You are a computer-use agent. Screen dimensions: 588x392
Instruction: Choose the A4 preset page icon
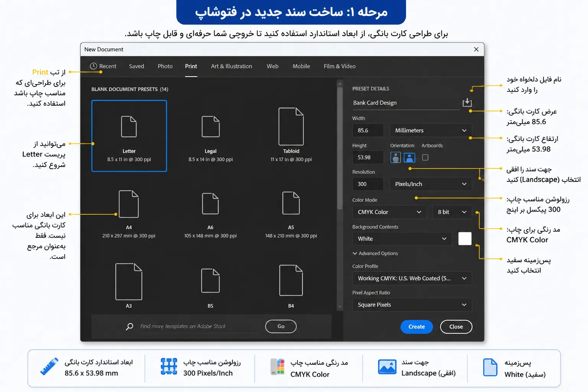(x=129, y=204)
